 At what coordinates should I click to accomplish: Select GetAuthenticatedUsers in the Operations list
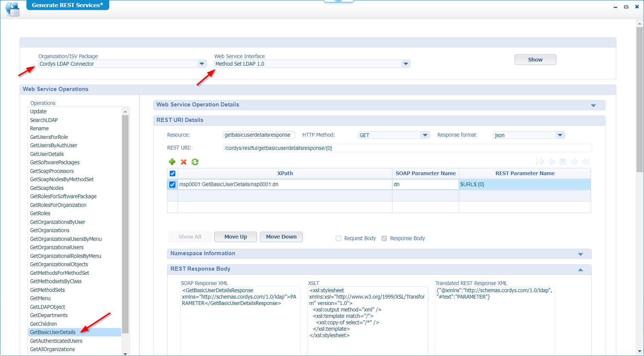[x=56, y=341]
